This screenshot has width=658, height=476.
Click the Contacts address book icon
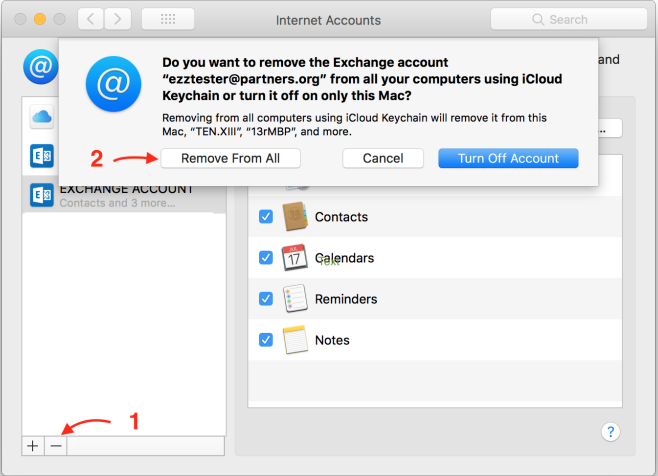(295, 217)
